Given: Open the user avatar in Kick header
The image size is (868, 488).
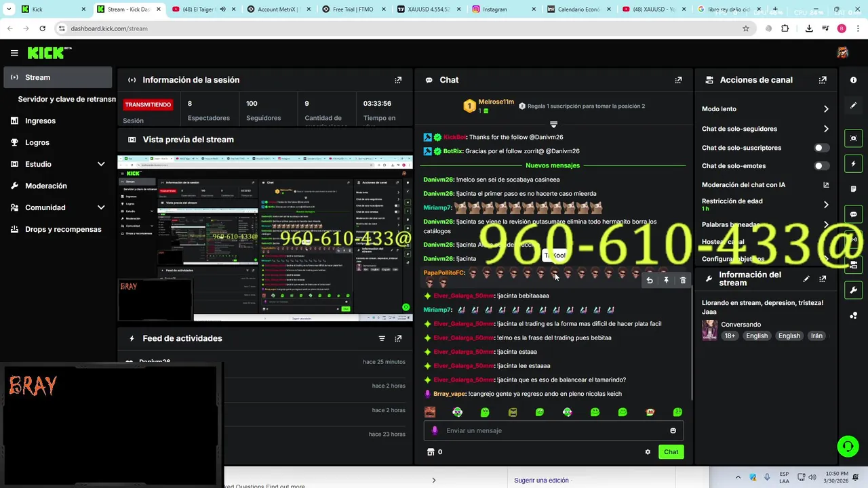Looking at the screenshot, I should click(x=842, y=53).
